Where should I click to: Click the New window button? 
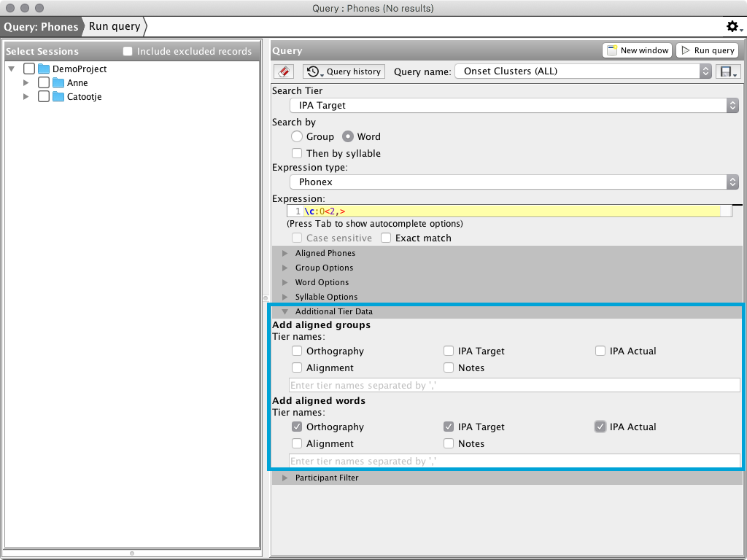click(x=637, y=50)
